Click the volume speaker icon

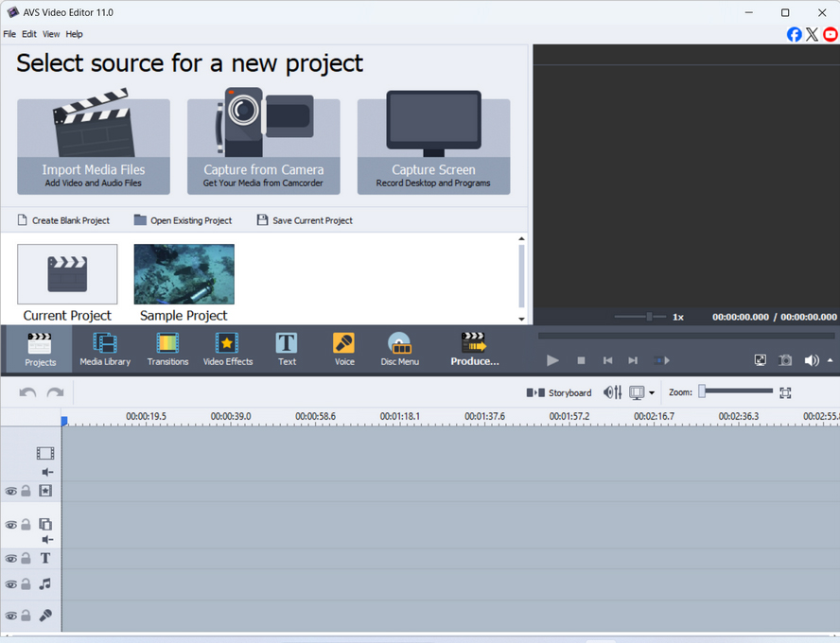coord(811,360)
